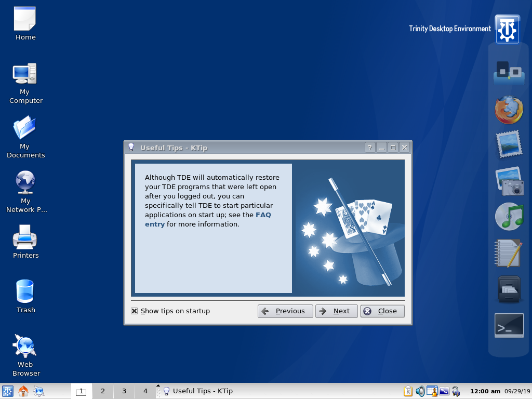Image resolution: width=532 pixels, height=399 pixels.
Task: Open the Klipper clipboard tray icon
Action: [408, 391]
